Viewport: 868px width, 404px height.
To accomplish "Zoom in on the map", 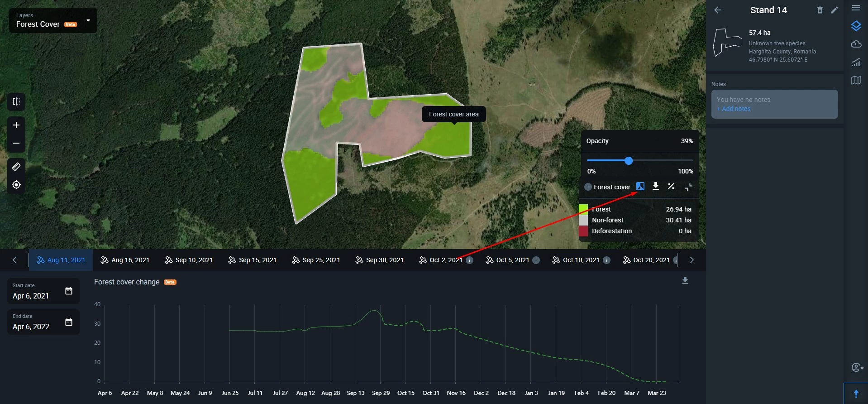I will (16, 125).
